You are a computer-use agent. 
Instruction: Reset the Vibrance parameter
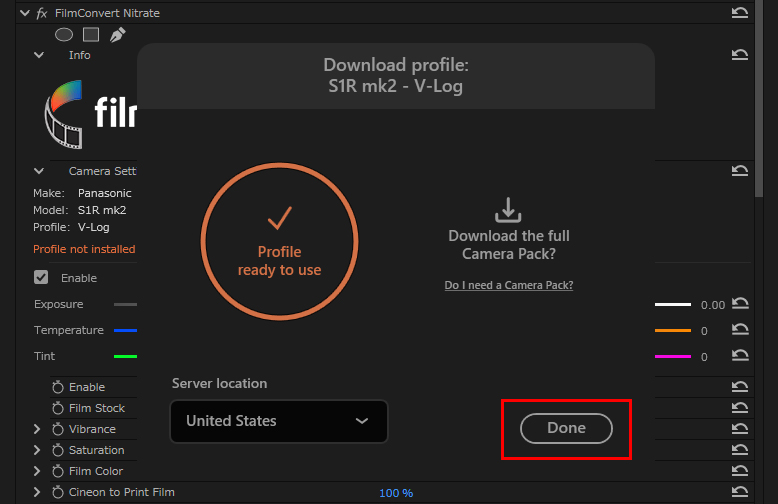click(x=739, y=429)
